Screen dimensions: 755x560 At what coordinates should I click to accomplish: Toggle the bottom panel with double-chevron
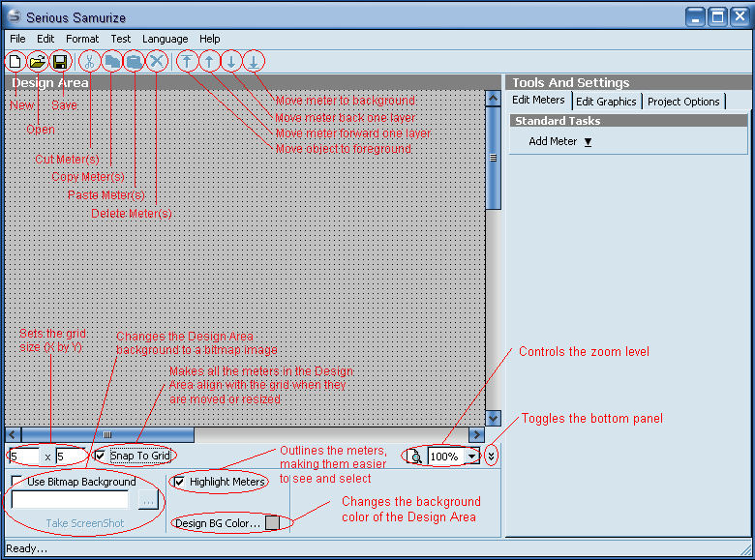491,456
